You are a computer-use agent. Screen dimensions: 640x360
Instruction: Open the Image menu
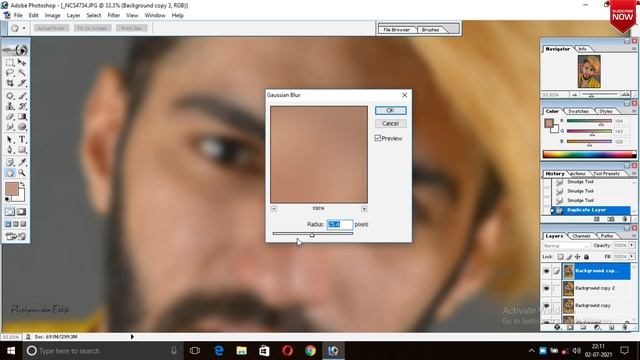(52, 15)
